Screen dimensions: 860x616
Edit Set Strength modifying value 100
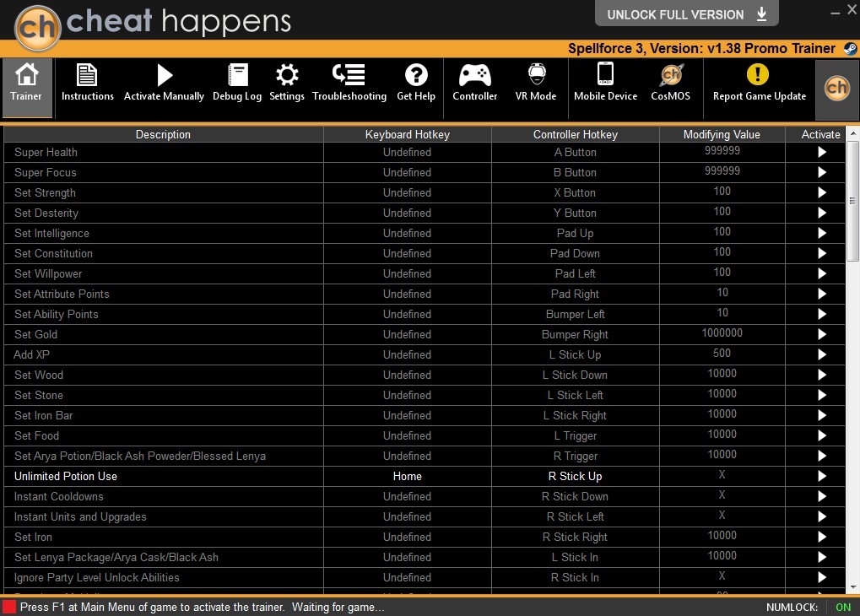(x=722, y=192)
